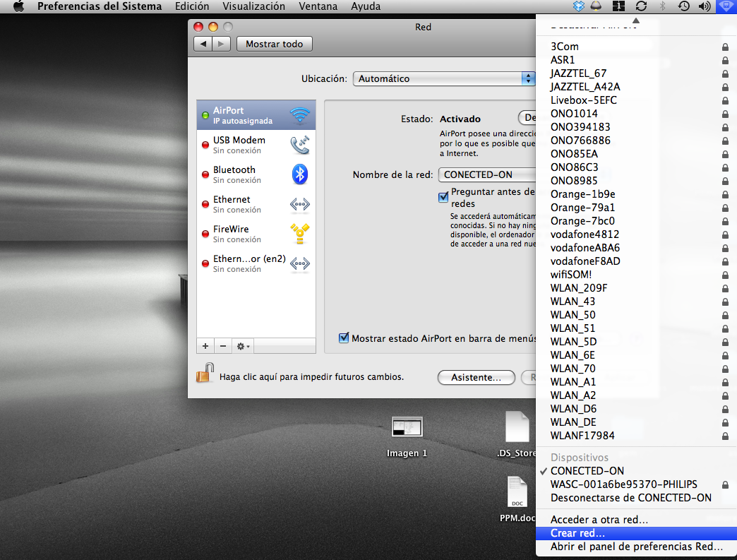Viewport: 737px width, 560px height.
Task: Join the ASR1 network
Action: coord(637,60)
